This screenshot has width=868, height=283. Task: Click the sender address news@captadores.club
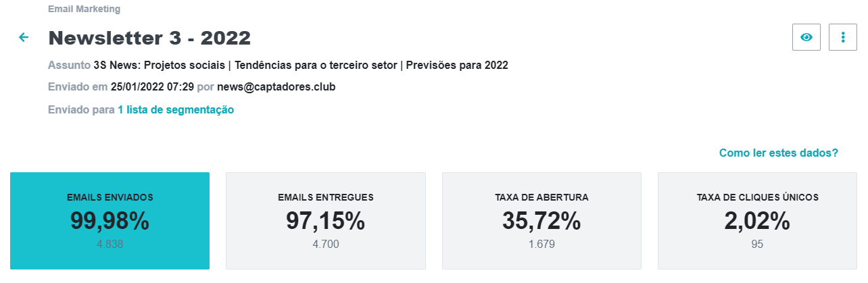pos(276,87)
